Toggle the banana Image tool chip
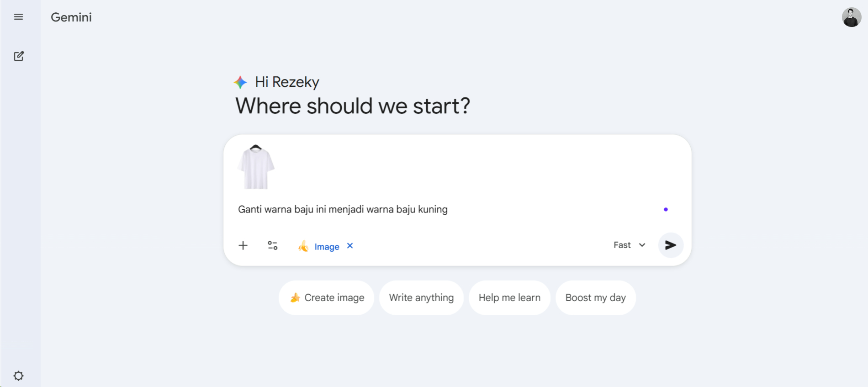 (319, 246)
